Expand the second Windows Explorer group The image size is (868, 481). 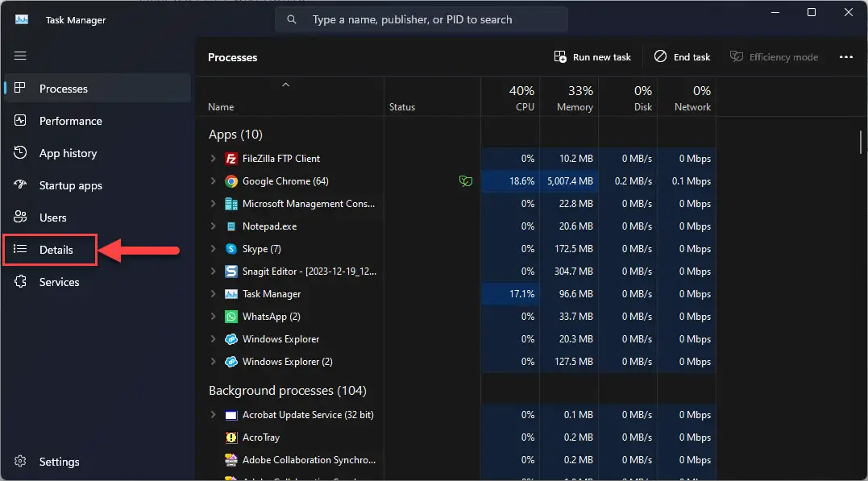pyautogui.click(x=212, y=362)
